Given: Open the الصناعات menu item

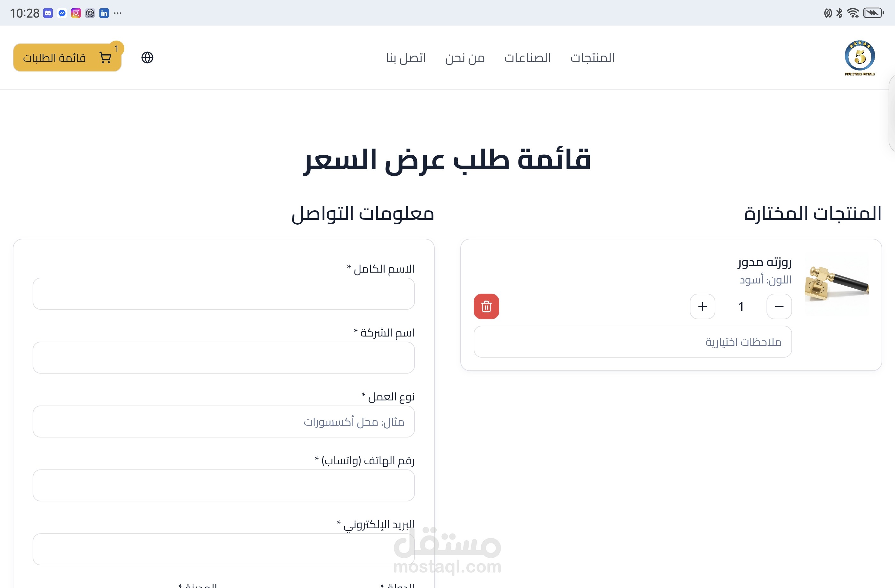Looking at the screenshot, I should point(527,58).
